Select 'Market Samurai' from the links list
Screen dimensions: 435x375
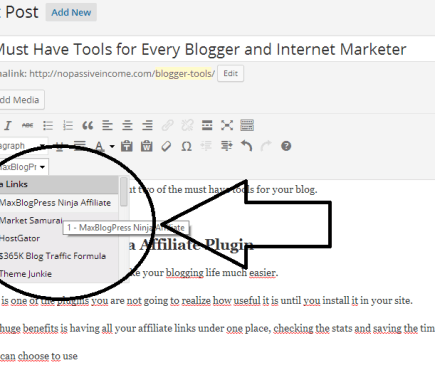click(x=59, y=221)
